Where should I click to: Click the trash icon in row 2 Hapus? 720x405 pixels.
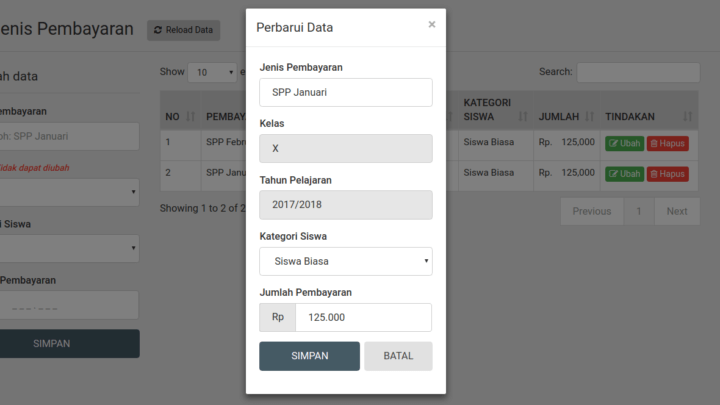point(654,174)
